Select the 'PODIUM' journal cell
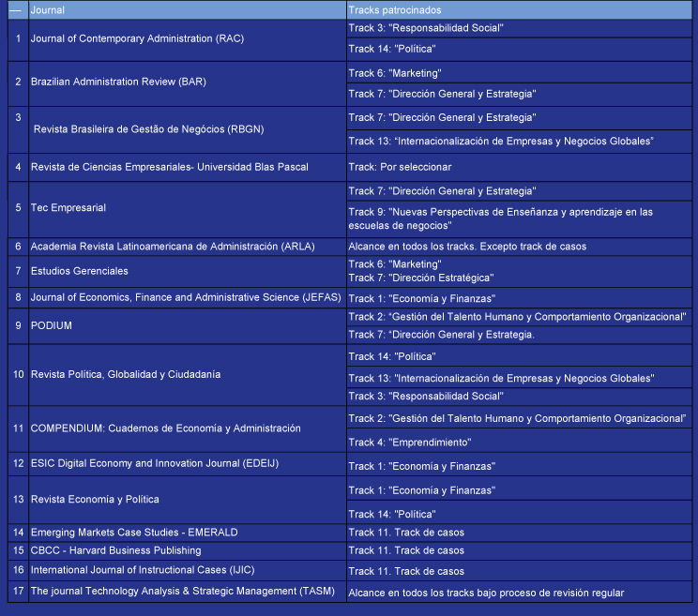This screenshot has height=616, width=698. [188, 326]
